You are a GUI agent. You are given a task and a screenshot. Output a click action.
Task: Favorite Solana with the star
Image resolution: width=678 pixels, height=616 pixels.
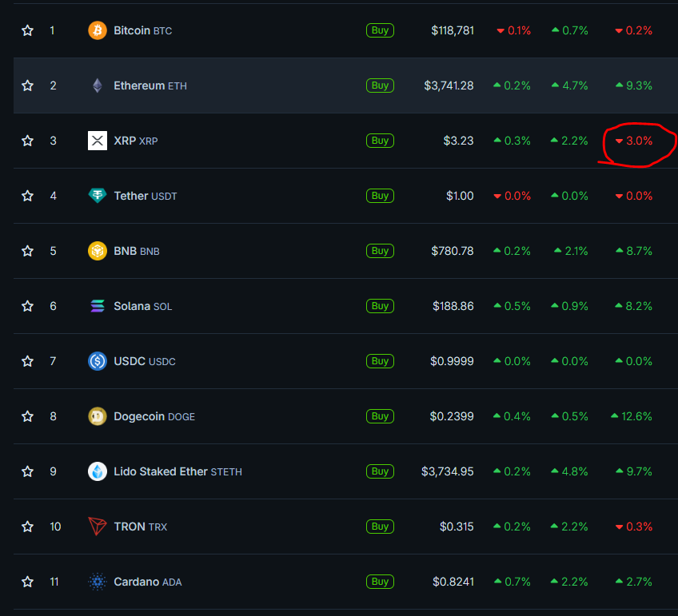[28, 306]
